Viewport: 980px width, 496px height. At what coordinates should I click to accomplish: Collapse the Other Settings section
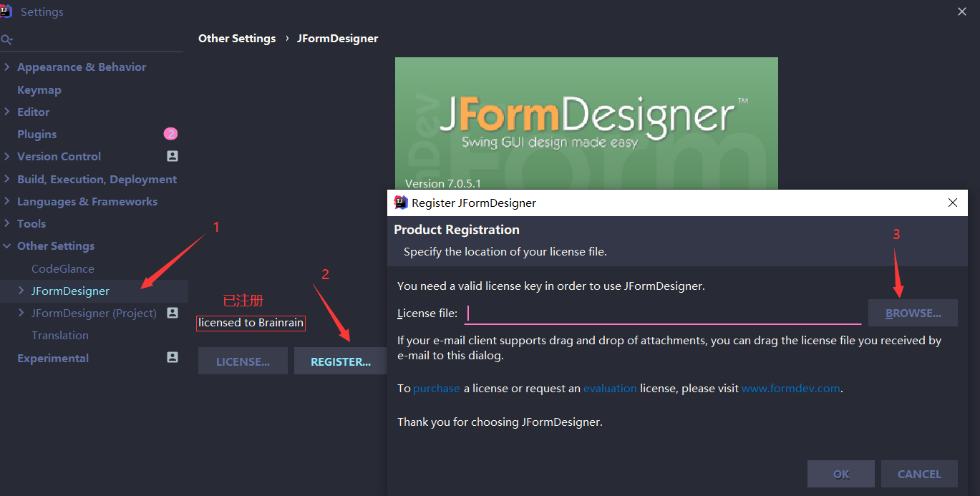point(8,245)
